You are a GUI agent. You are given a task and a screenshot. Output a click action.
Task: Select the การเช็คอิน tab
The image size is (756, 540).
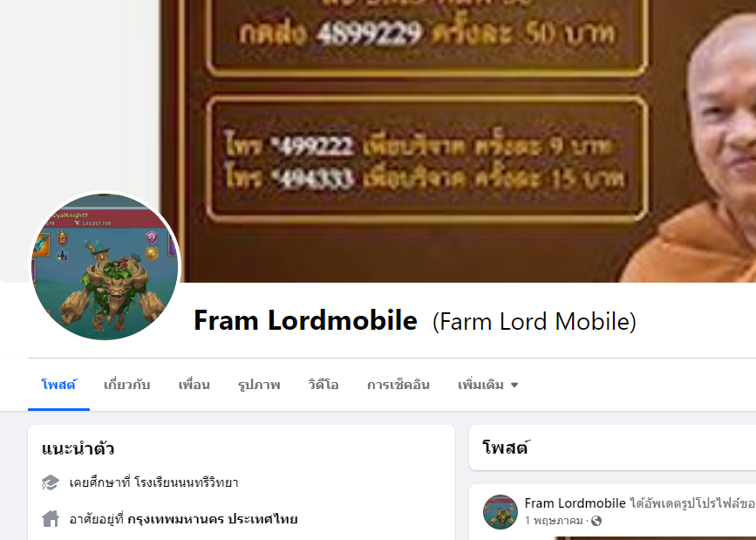398,385
